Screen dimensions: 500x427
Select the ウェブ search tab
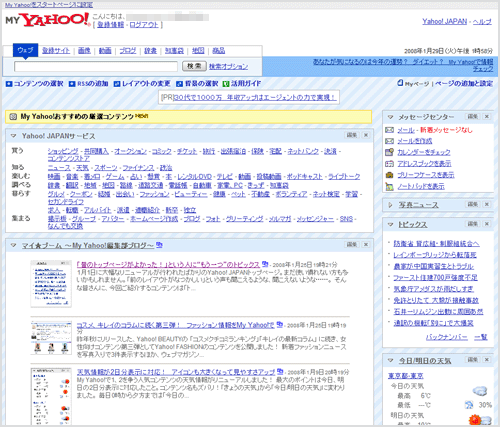coord(26,50)
